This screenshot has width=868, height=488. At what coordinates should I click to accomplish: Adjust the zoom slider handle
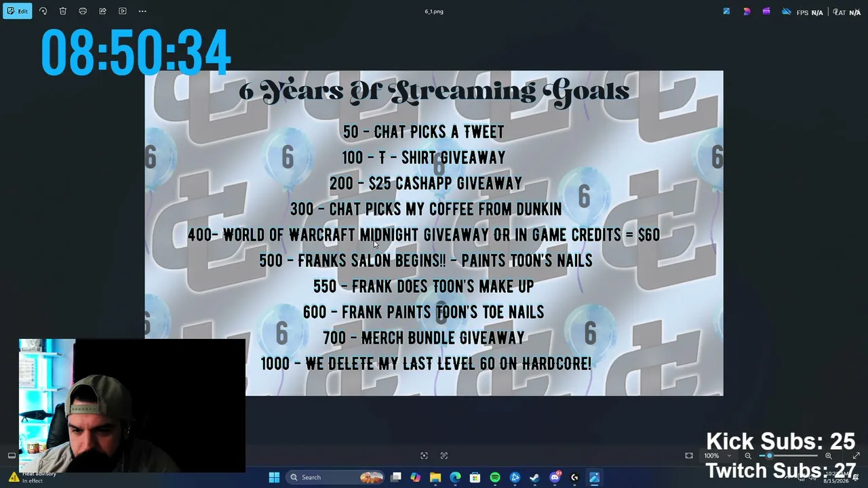click(x=769, y=455)
